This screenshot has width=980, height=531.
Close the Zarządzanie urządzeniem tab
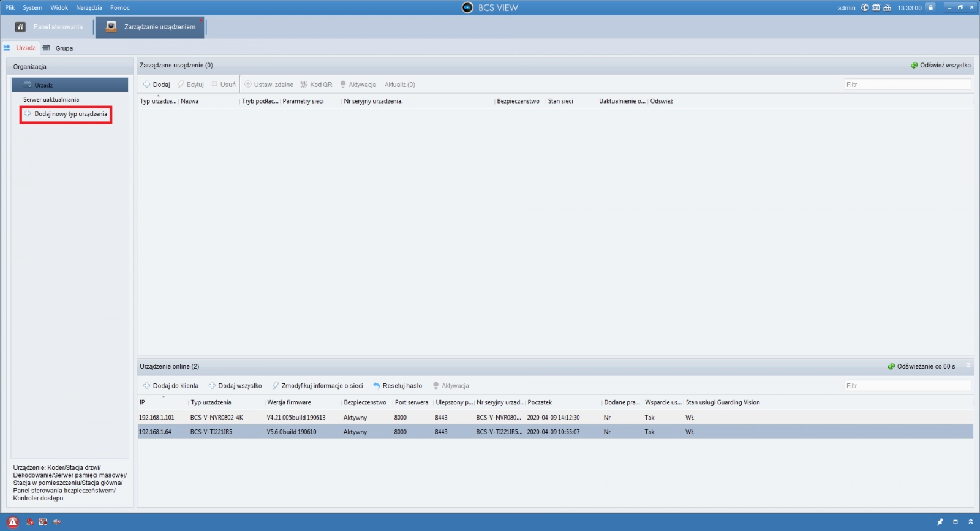(201, 20)
